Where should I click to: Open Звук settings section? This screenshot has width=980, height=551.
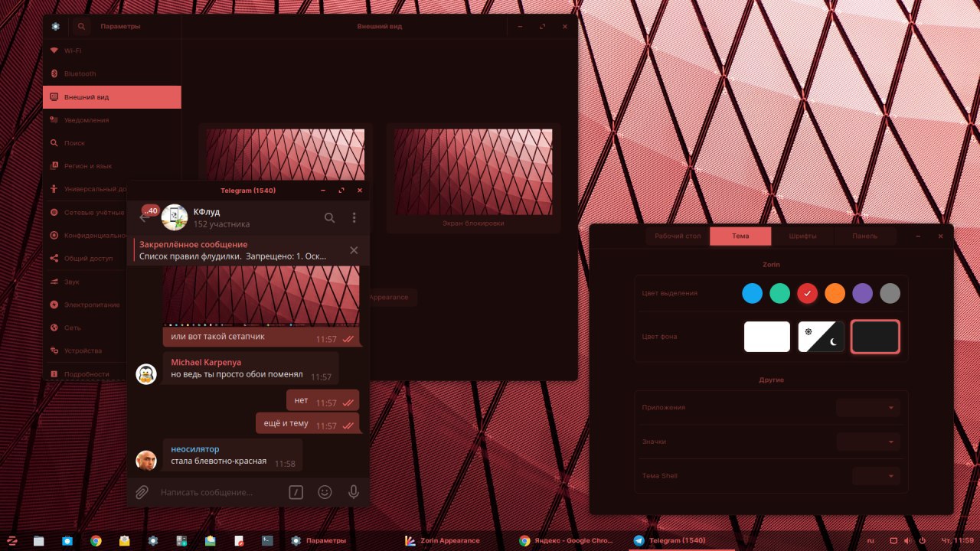click(x=85, y=282)
